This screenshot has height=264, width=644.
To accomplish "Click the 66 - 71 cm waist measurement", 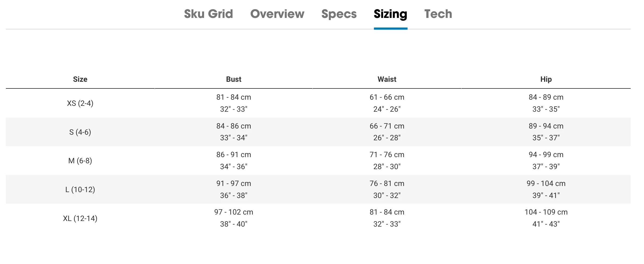I will click(x=387, y=126).
